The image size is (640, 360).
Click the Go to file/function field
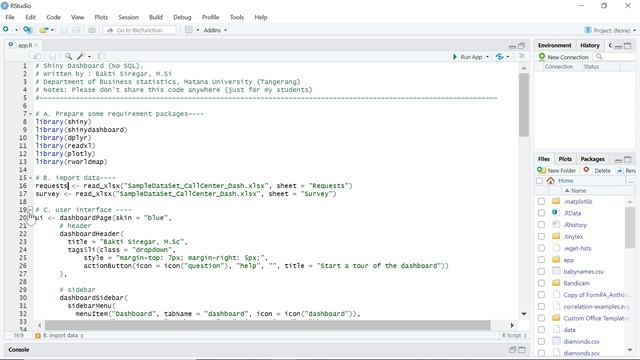coord(141,30)
